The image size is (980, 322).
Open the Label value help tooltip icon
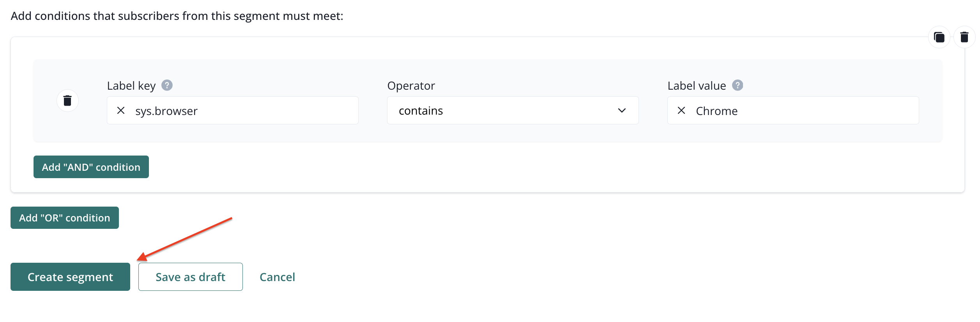[737, 85]
